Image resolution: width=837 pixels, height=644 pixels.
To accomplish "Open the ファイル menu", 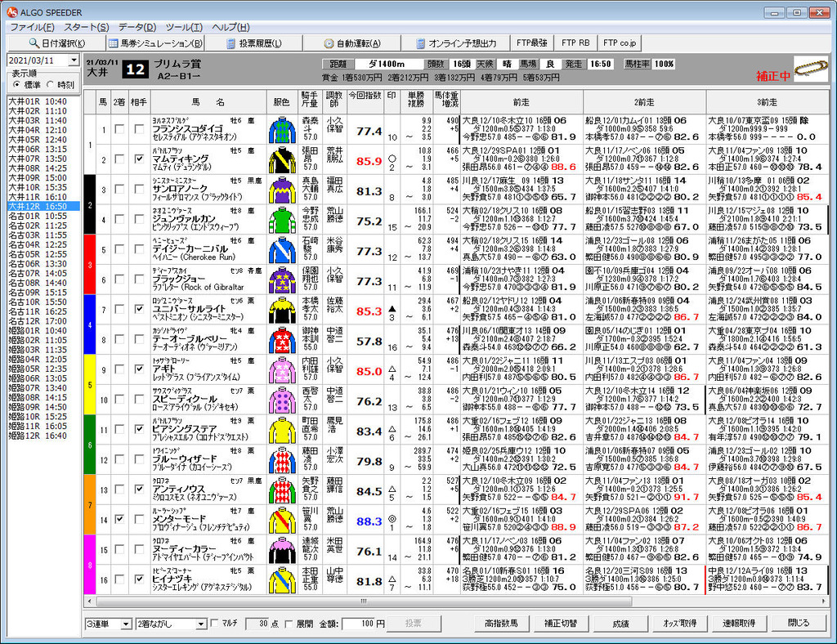I will [32, 27].
